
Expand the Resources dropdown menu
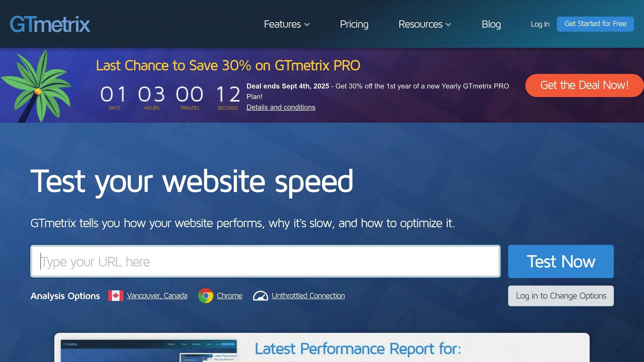425,24
